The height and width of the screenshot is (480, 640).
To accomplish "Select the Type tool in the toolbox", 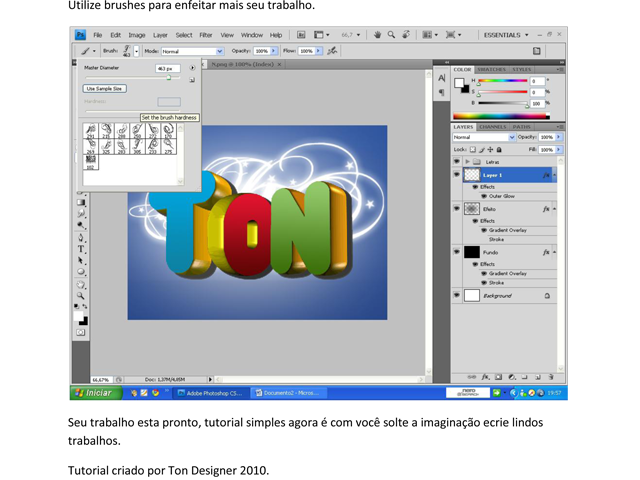I will tap(81, 249).
